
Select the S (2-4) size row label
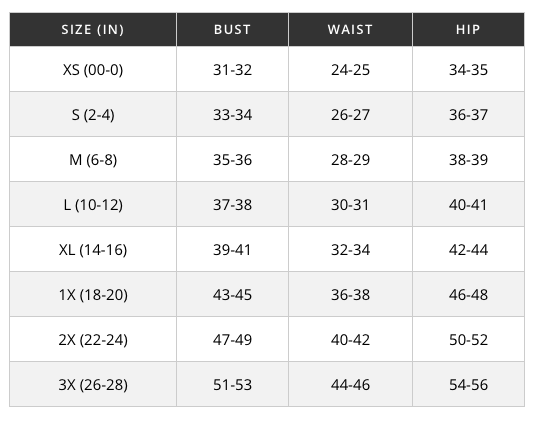pos(93,115)
